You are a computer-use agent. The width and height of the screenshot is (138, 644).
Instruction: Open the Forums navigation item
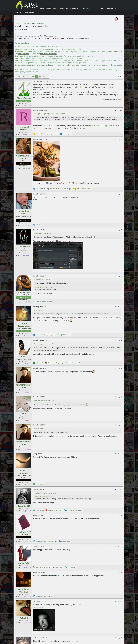tap(49, 8)
